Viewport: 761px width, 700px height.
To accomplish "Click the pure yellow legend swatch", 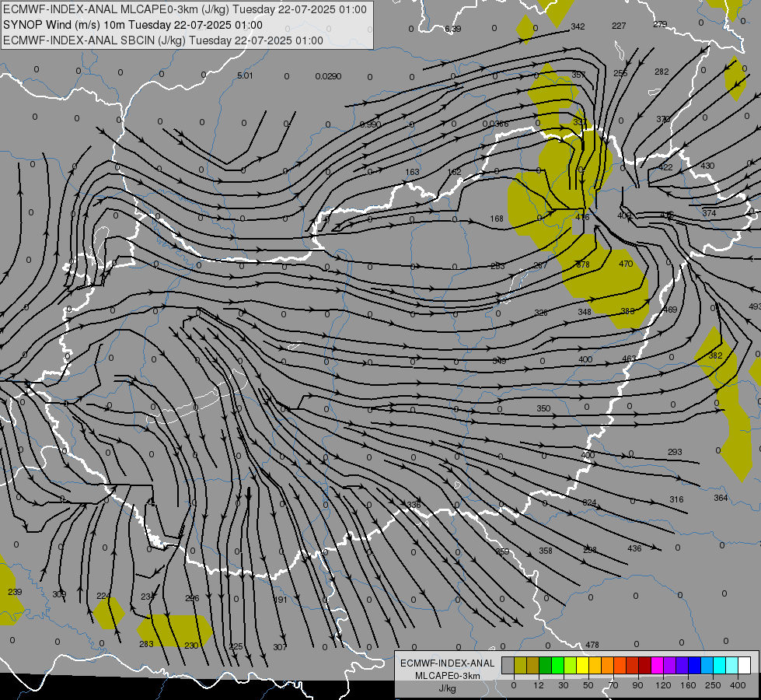I will [x=583, y=665].
